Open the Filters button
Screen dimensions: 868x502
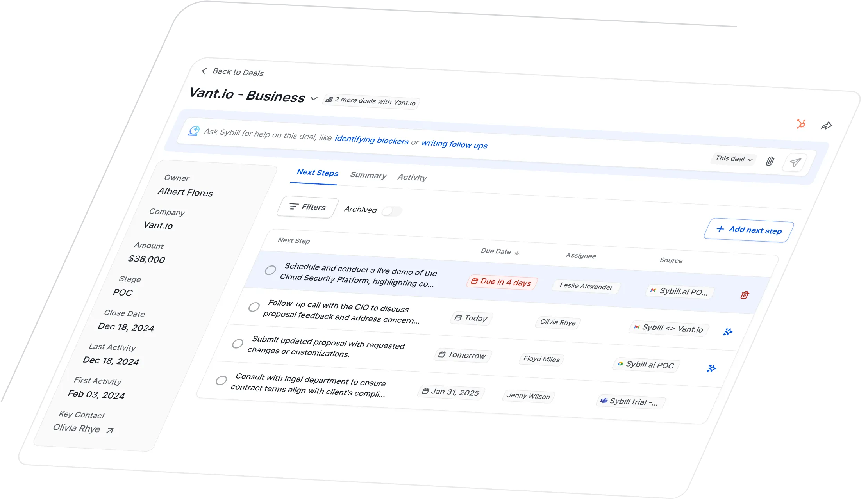[x=307, y=207]
